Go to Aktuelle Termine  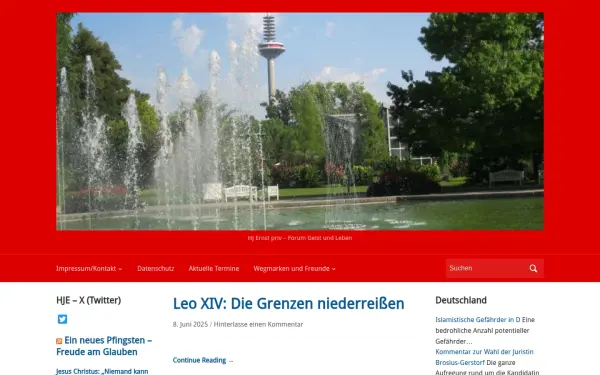214,269
